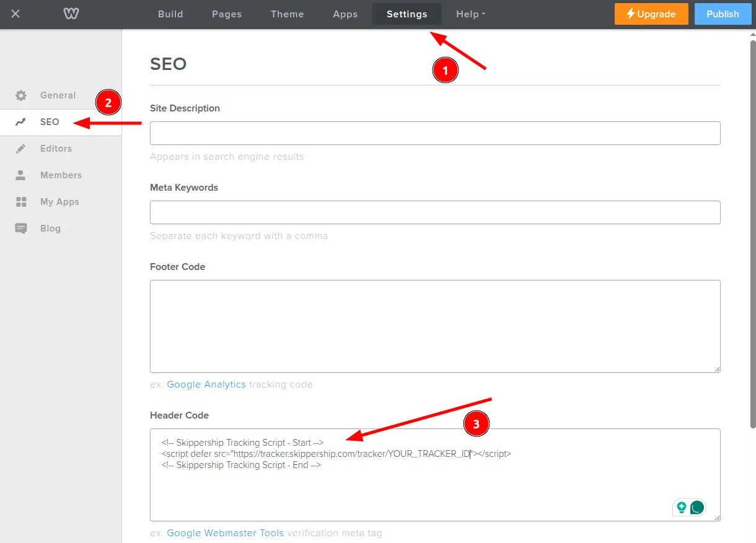This screenshot has height=543, width=756.
Task: Click inside the Meta Keywords field
Action: click(434, 212)
